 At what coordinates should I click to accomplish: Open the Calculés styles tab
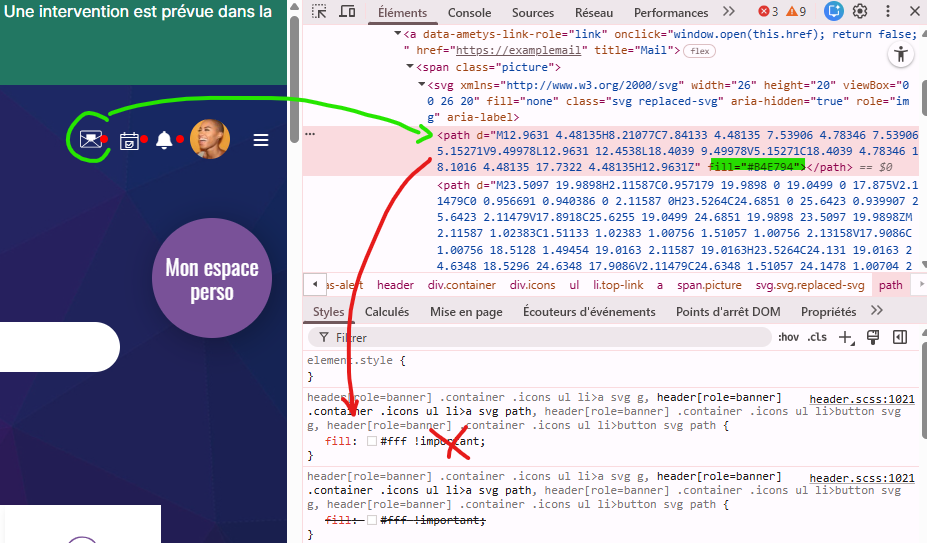(x=387, y=312)
